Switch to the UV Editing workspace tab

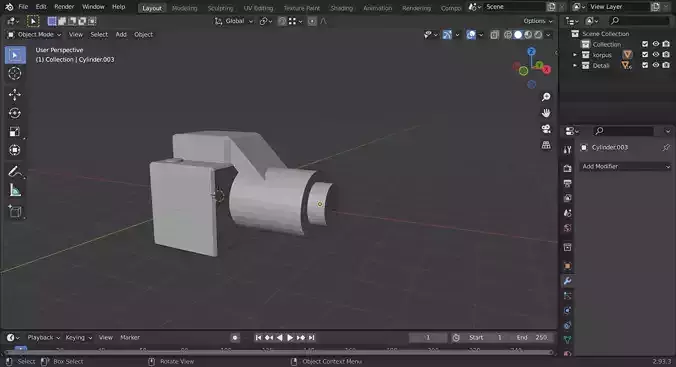point(258,8)
